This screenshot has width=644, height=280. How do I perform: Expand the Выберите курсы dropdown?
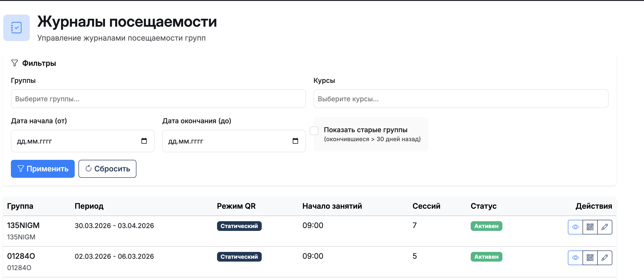pos(461,99)
